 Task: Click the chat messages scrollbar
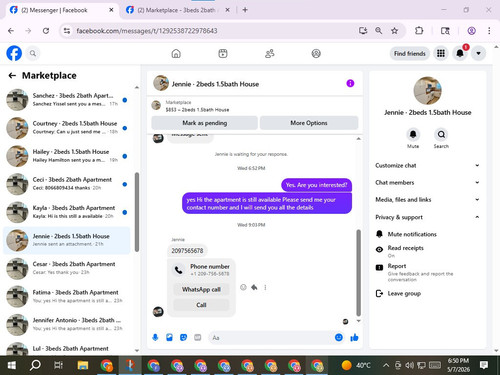[359, 273]
